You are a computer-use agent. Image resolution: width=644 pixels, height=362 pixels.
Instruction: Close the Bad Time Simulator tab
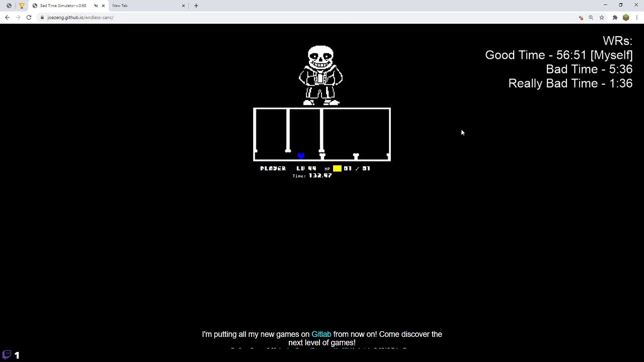click(103, 6)
